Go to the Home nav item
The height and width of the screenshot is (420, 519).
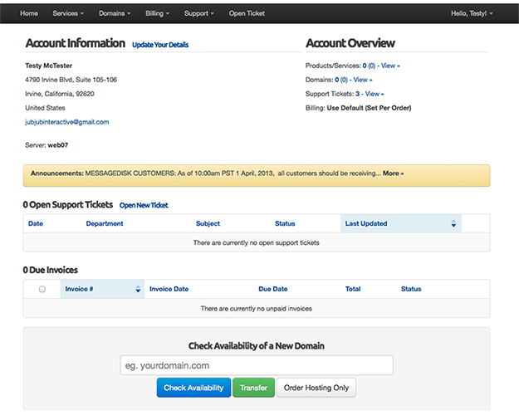point(29,13)
